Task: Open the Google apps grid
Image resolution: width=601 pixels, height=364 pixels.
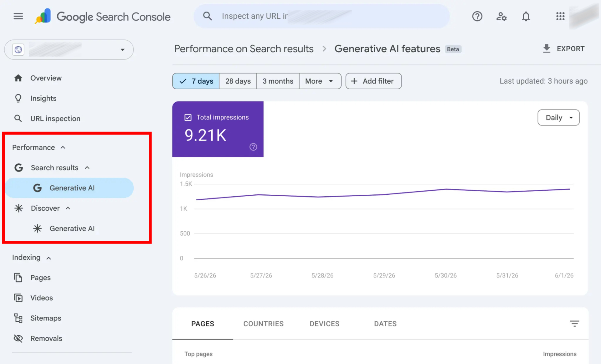Action: (x=560, y=16)
